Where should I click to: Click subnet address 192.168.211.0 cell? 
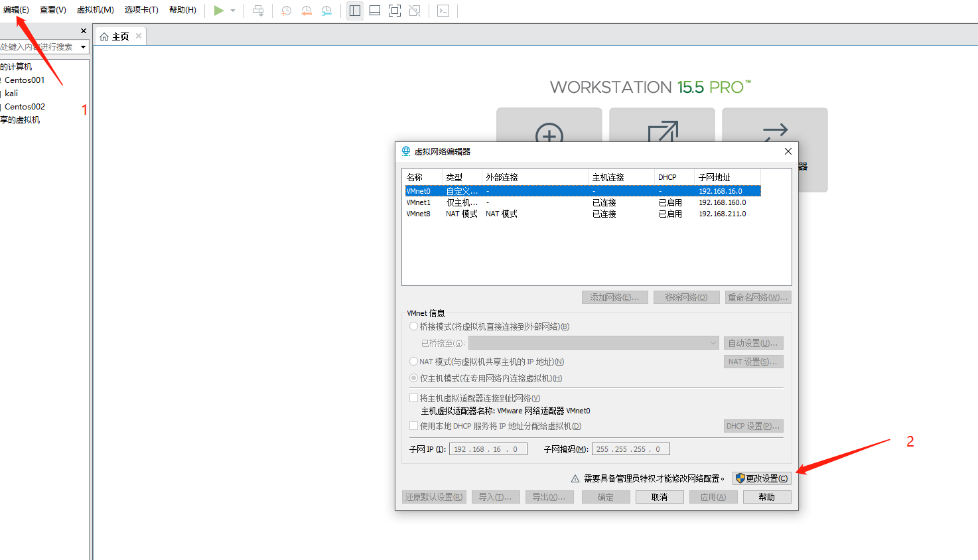point(722,214)
